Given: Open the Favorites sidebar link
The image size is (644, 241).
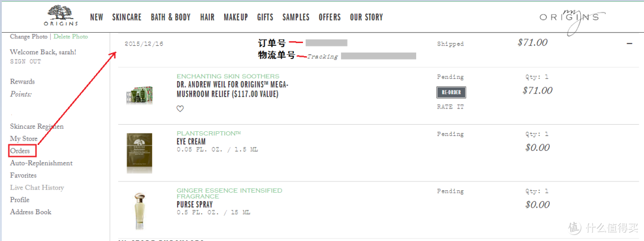Looking at the screenshot, I should (x=23, y=175).
